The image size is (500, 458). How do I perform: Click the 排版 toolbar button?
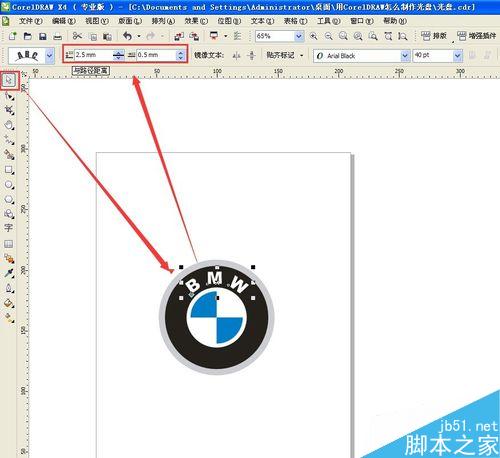434,36
